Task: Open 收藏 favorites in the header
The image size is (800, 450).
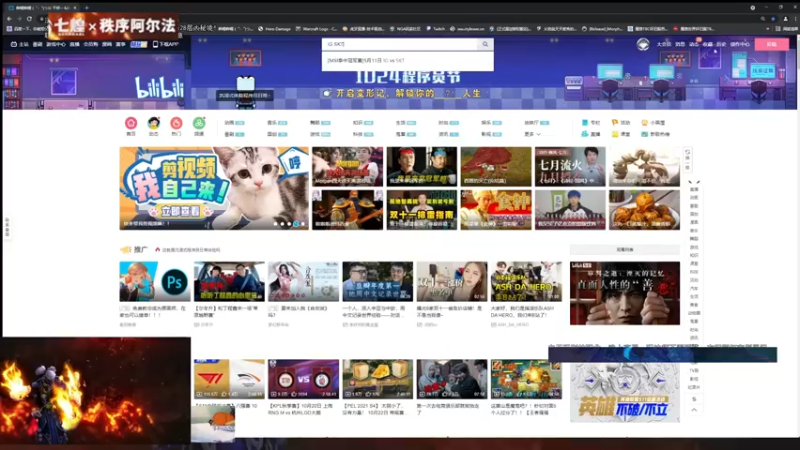Action: point(707,44)
